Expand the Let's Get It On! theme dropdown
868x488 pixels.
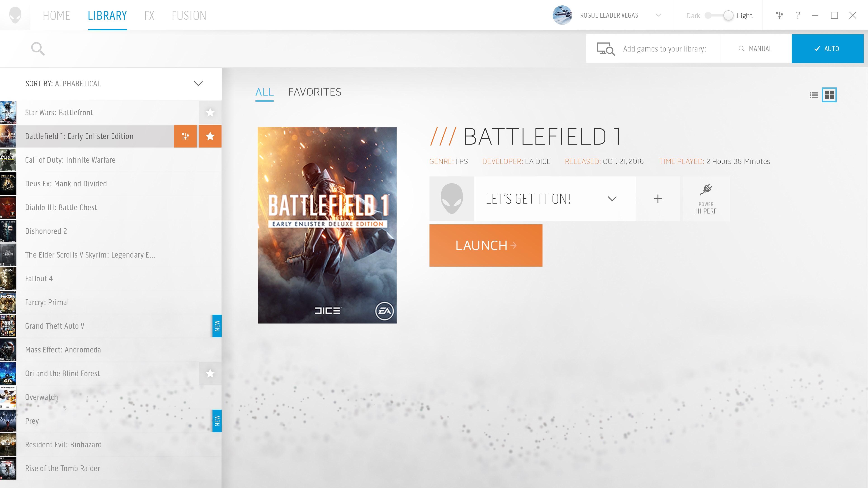pos(612,199)
